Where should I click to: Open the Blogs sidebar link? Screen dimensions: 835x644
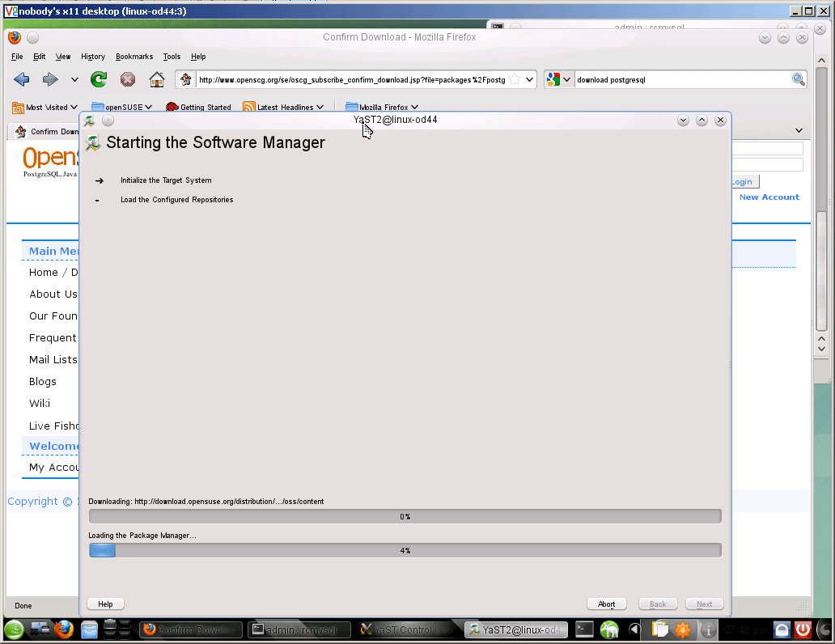[x=43, y=381]
